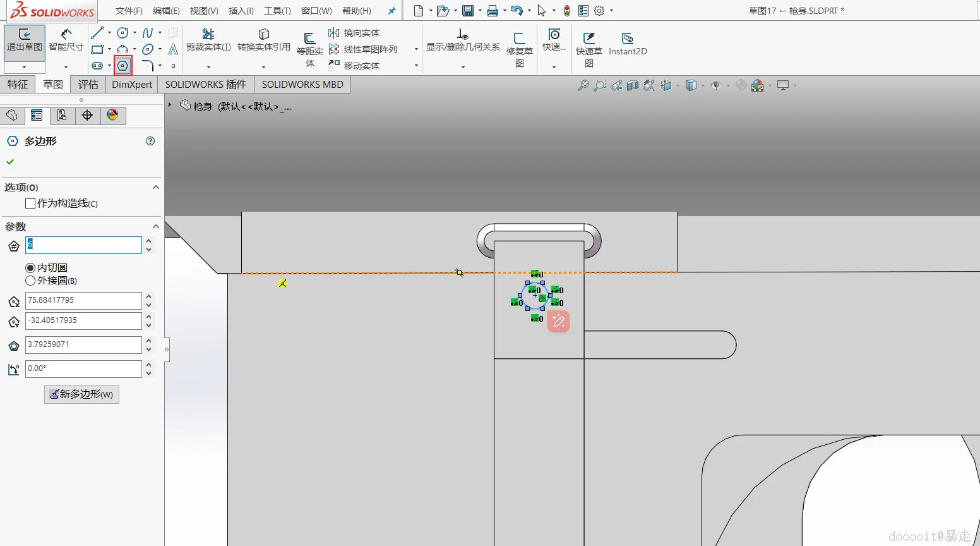This screenshot has width=980, height=546.
Task: Select the Polygon sketch tool
Action: (x=122, y=66)
